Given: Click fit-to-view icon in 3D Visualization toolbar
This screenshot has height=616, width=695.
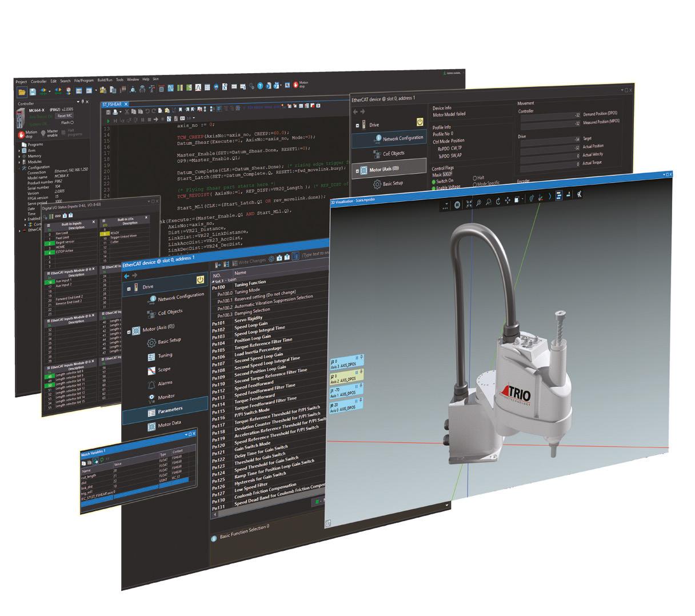Looking at the screenshot, I should pos(469,203).
